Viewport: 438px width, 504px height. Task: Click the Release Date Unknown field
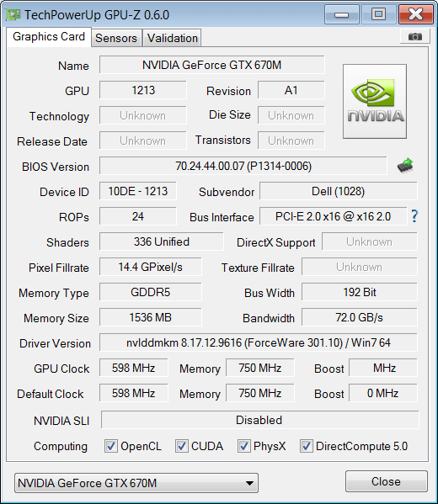pos(143,141)
